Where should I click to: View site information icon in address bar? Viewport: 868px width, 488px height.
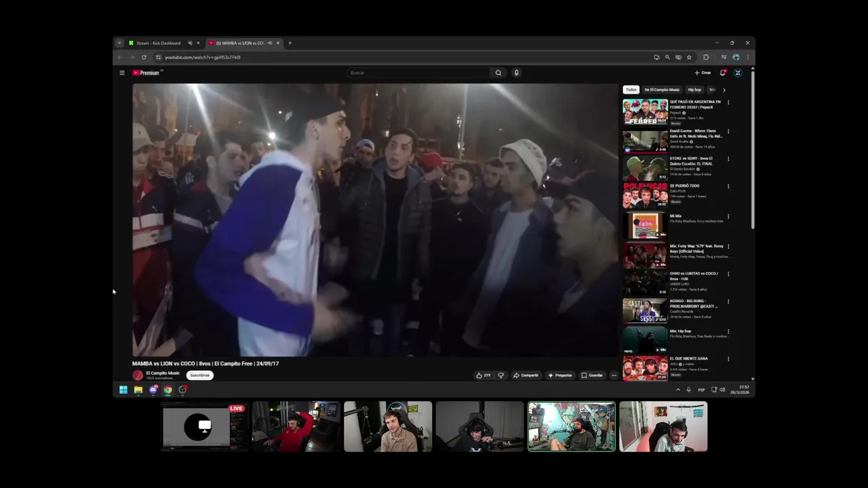pos(158,57)
